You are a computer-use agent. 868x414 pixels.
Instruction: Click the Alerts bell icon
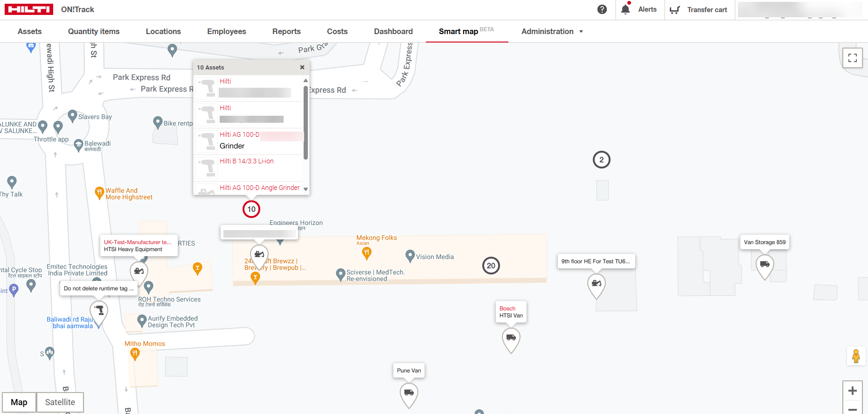(x=625, y=9)
